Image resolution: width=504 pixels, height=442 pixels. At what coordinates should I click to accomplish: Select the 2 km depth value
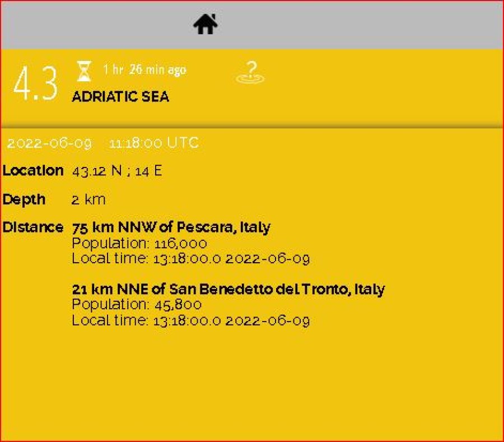88,199
